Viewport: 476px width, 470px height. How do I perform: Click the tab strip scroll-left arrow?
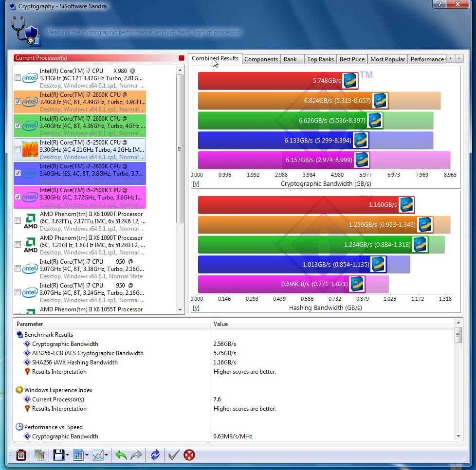coord(451,58)
